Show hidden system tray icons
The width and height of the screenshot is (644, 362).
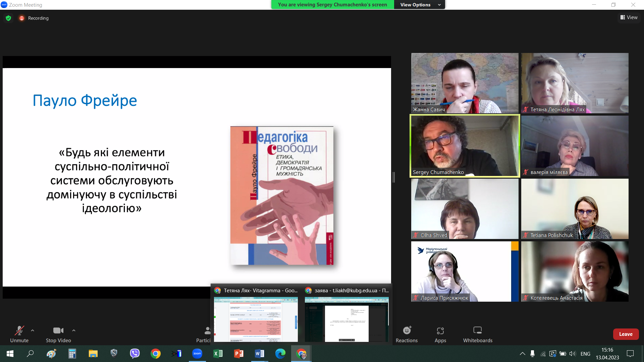point(523,354)
